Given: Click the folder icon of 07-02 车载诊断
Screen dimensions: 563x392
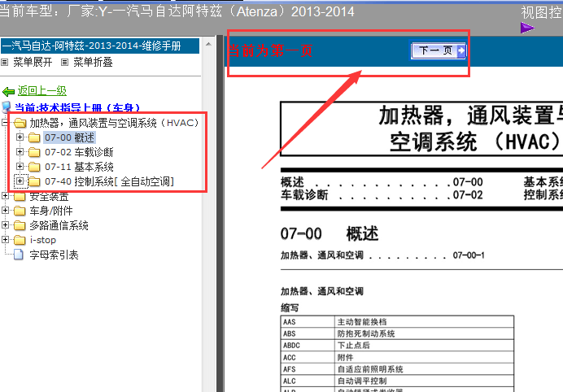Looking at the screenshot, I should tap(34, 152).
